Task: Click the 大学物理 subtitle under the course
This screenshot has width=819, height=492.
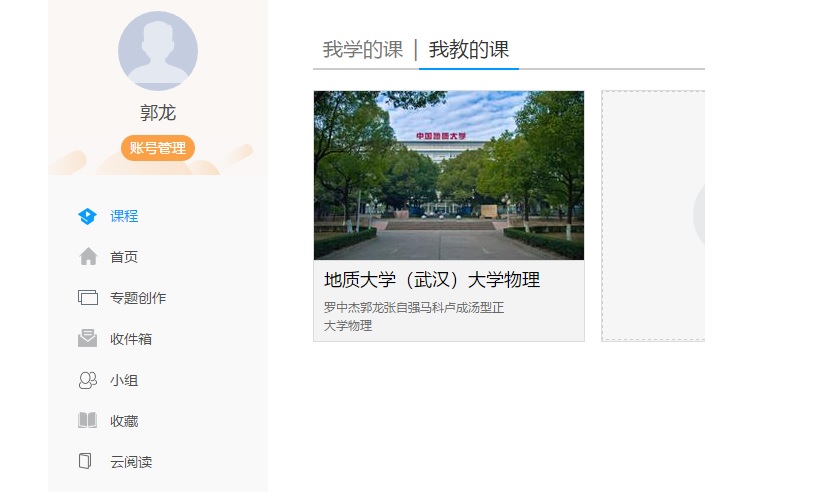Action: (x=348, y=326)
